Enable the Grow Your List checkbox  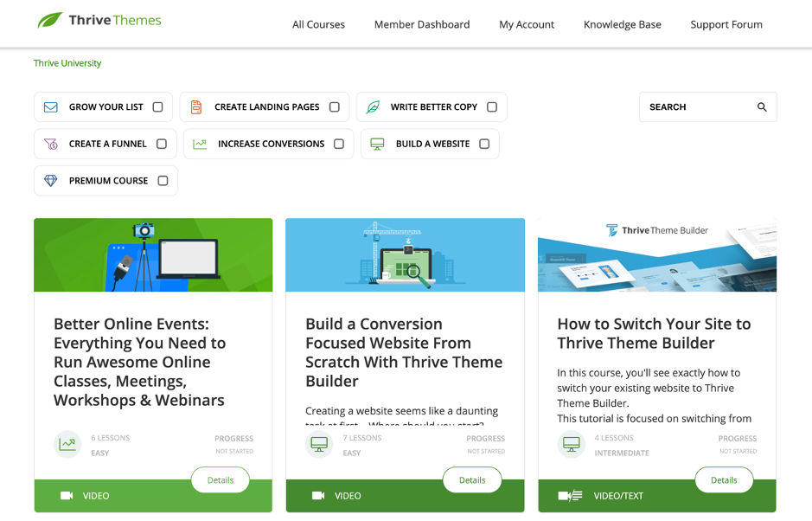157,107
